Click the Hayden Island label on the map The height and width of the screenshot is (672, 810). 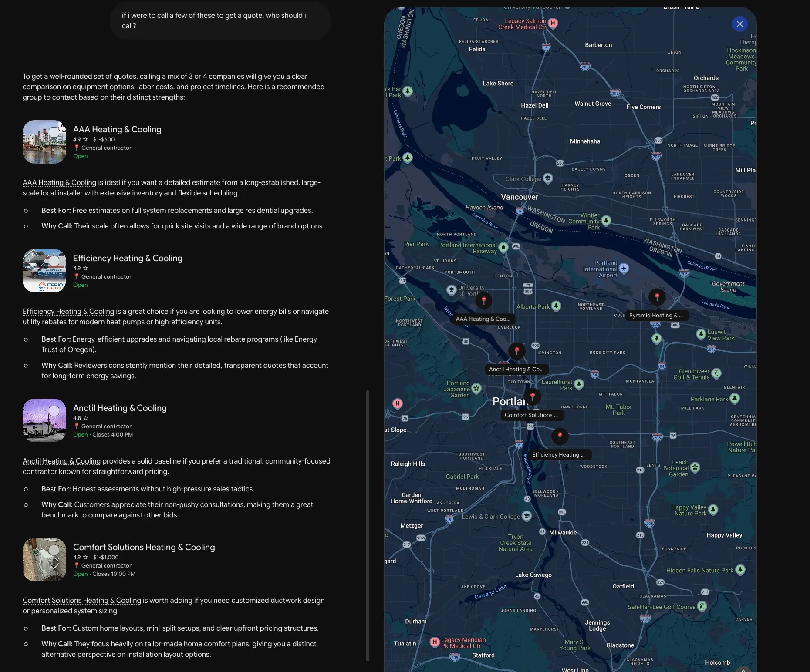tap(484, 207)
